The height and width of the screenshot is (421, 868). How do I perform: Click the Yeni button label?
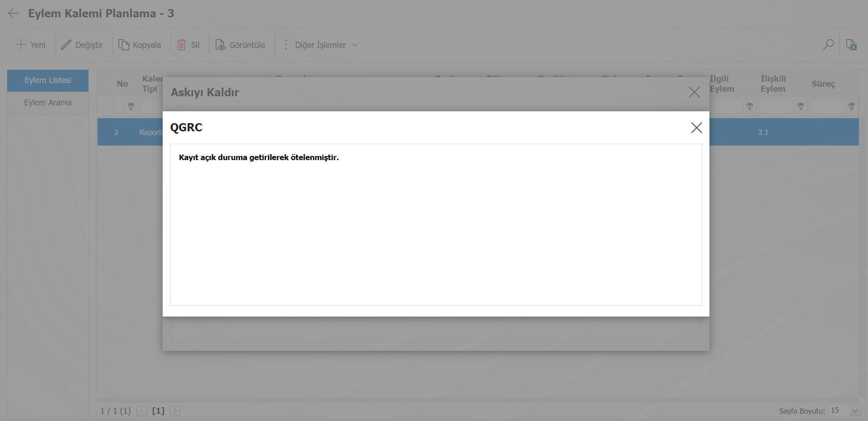(38, 45)
